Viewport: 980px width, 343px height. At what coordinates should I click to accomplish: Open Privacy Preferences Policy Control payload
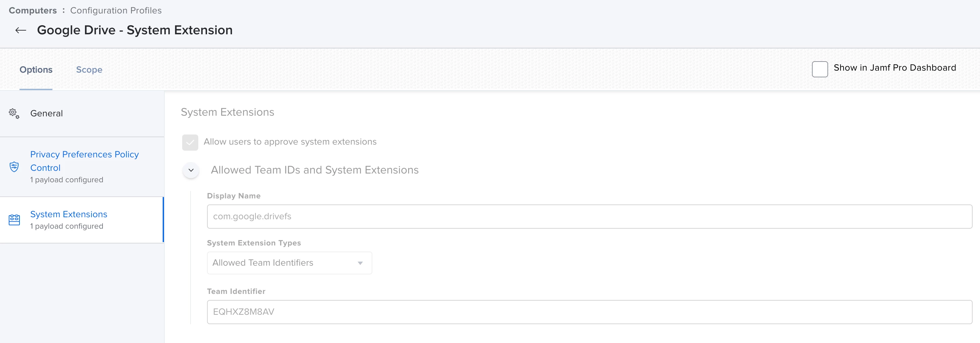click(82, 167)
